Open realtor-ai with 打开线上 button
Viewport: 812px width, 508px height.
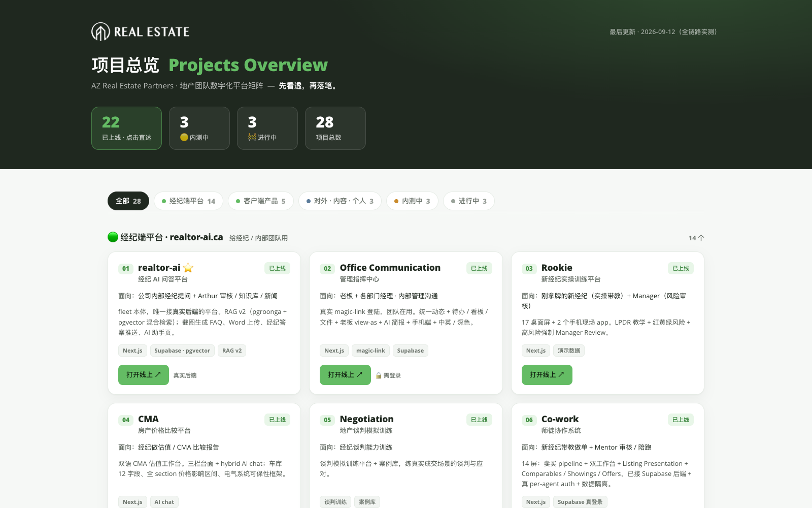coord(144,375)
